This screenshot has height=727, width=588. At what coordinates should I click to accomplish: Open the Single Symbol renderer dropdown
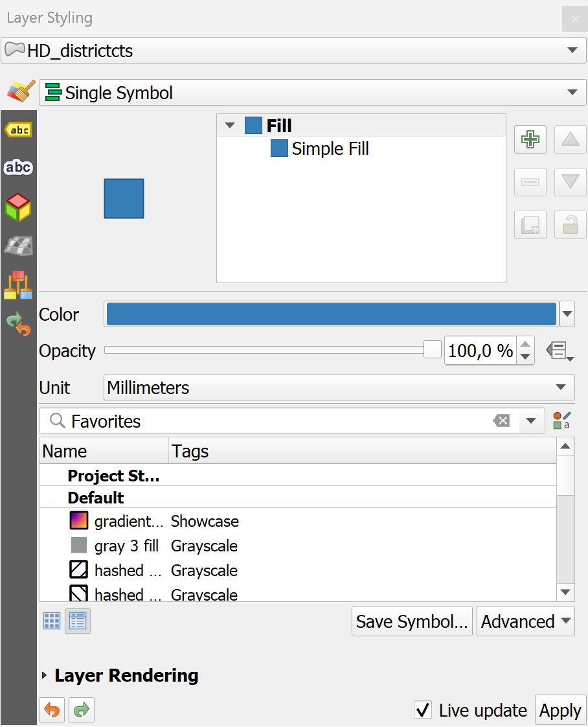click(306, 93)
